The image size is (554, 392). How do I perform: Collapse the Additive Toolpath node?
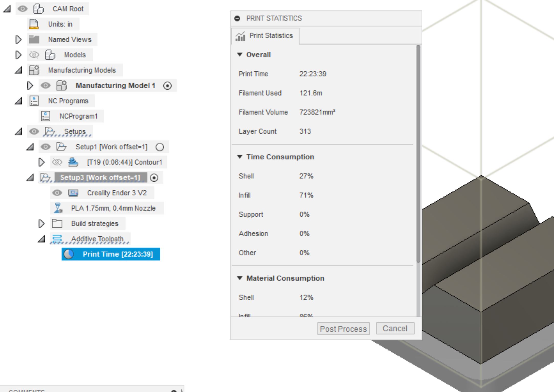click(x=41, y=239)
